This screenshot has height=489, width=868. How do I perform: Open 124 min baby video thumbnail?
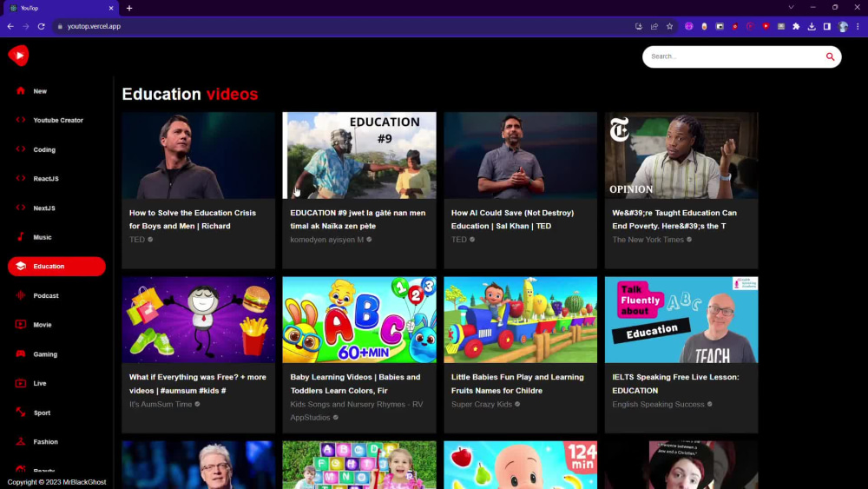(520, 465)
